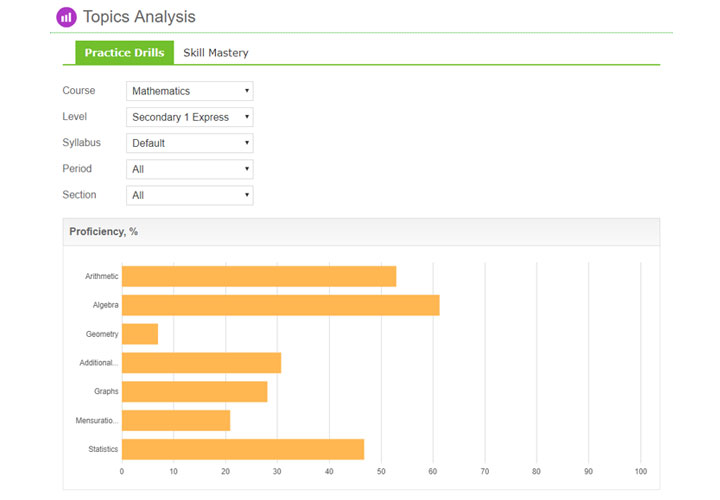
Task: Open the Section dropdown
Action: (190, 195)
